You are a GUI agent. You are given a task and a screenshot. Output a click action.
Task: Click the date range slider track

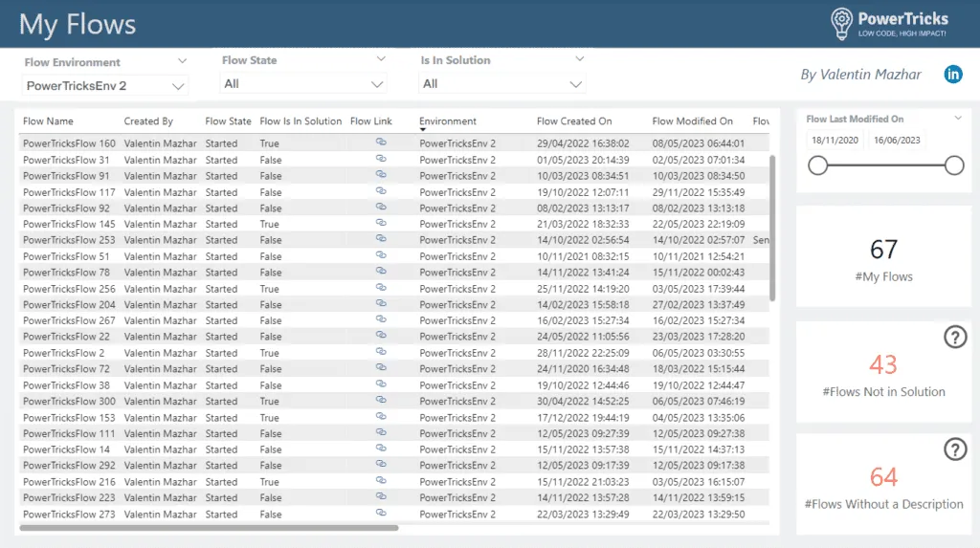coord(885,165)
